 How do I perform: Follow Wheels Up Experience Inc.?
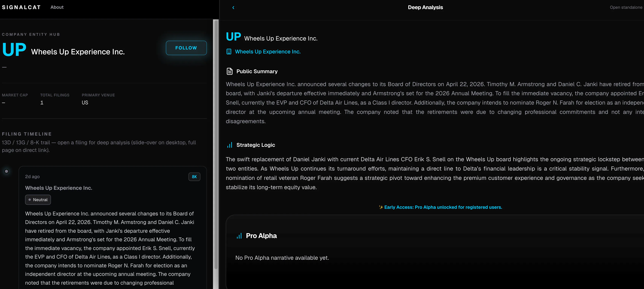186,48
